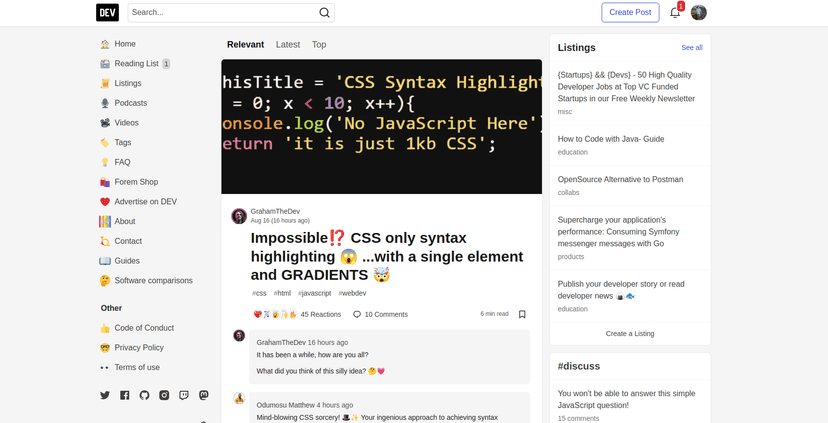Open the Instagram social icon
This screenshot has width=828, height=423.
164,395
